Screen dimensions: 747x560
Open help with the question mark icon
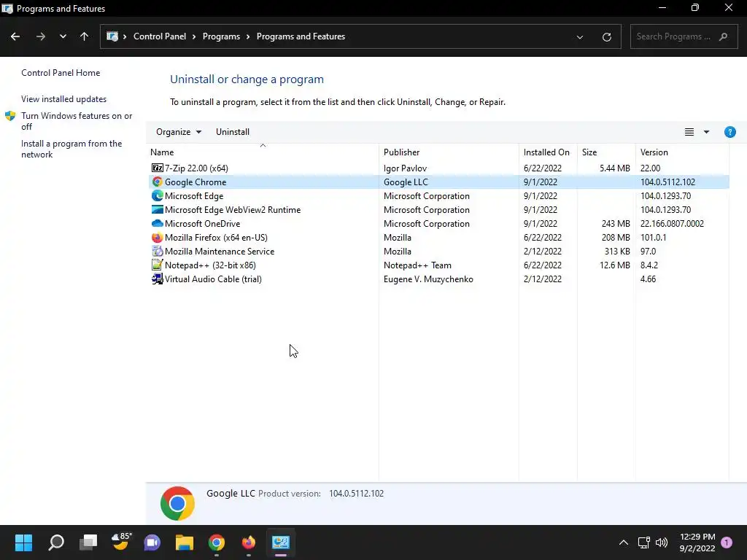729,132
